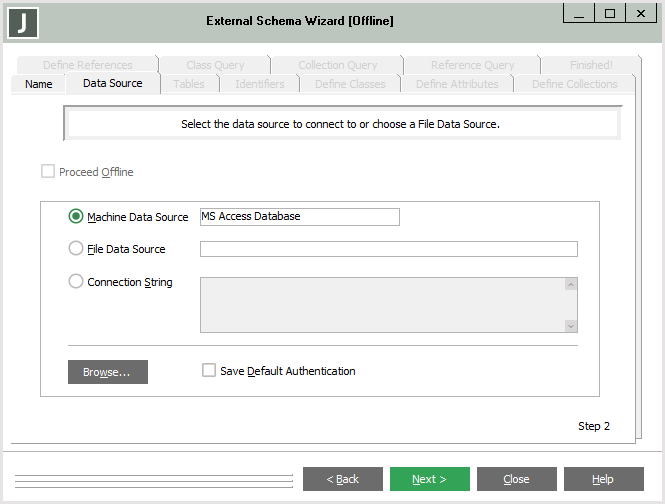Image resolution: width=665 pixels, height=504 pixels.
Task: Open the Browse... dialog button
Action: click(x=108, y=372)
